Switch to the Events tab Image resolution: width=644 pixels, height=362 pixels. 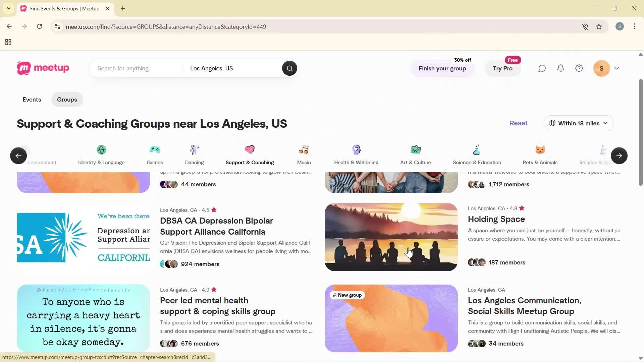[x=32, y=100]
